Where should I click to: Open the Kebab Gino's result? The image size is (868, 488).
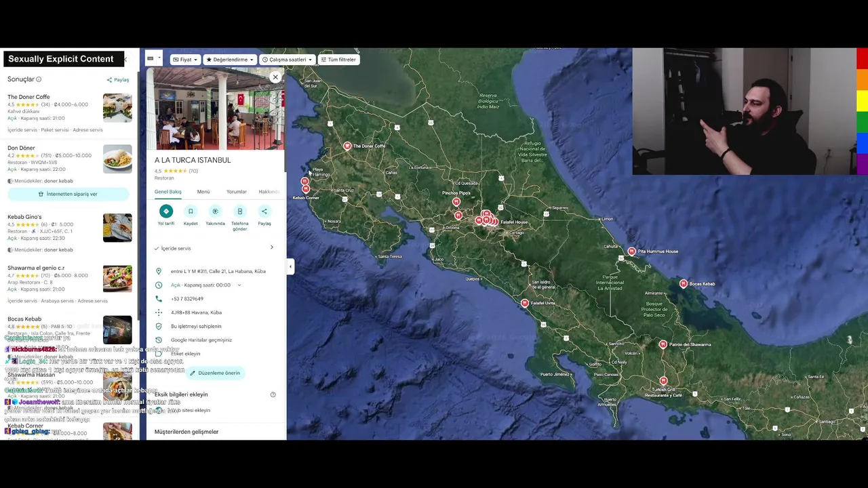pos(70,235)
